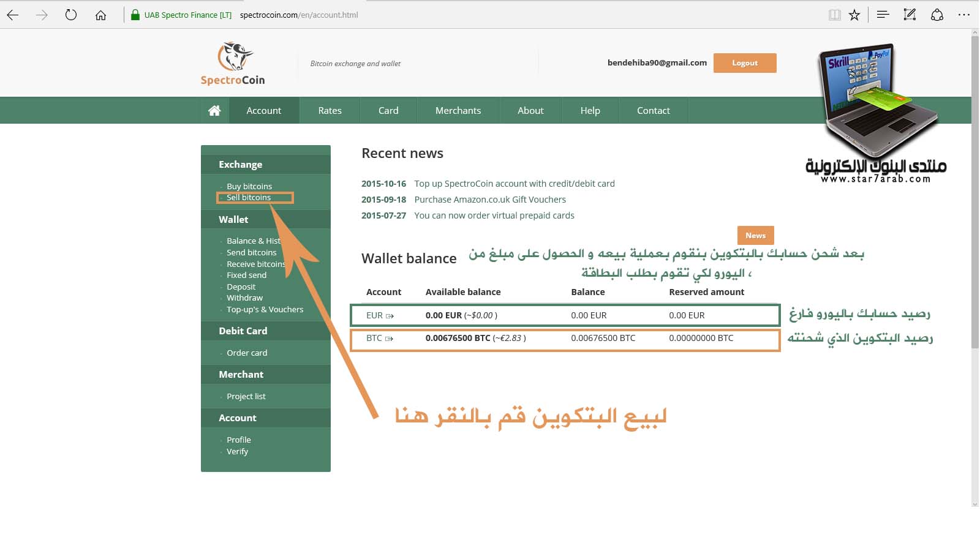Click the Debit Card sidebar header
This screenshot has width=980, height=551.
[266, 331]
